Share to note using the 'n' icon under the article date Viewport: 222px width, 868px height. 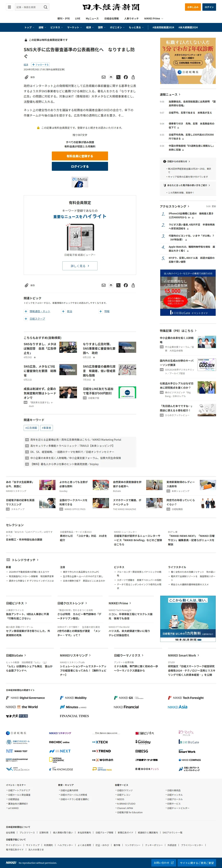[x=111, y=77]
